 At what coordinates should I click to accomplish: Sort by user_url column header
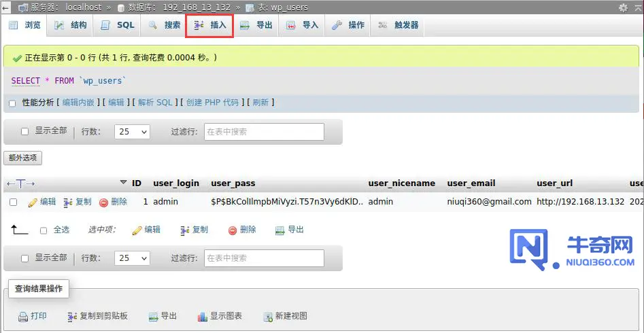tap(554, 183)
